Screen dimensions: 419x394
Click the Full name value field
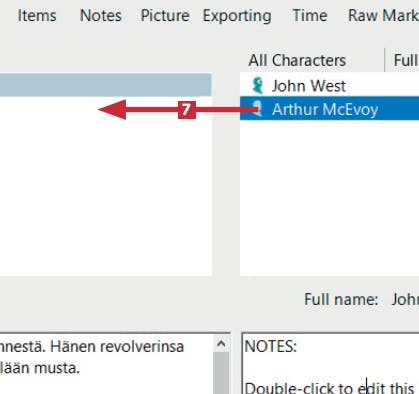tap(405, 299)
